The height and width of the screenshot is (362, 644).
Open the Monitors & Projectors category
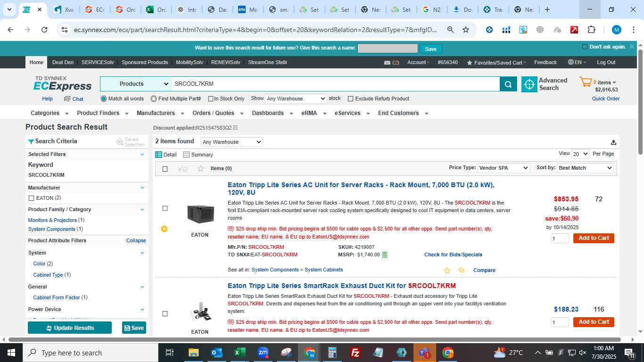52,220
